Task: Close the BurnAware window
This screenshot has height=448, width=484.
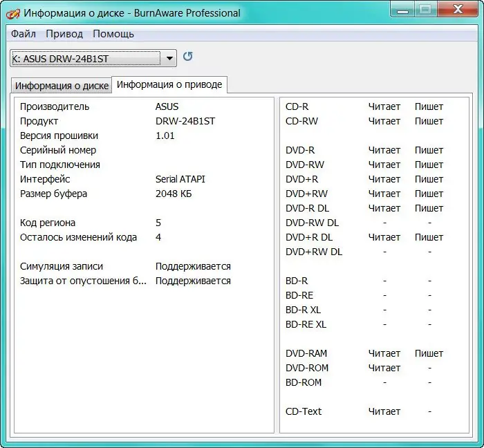Action: pyautogui.click(x=458, y=10)
